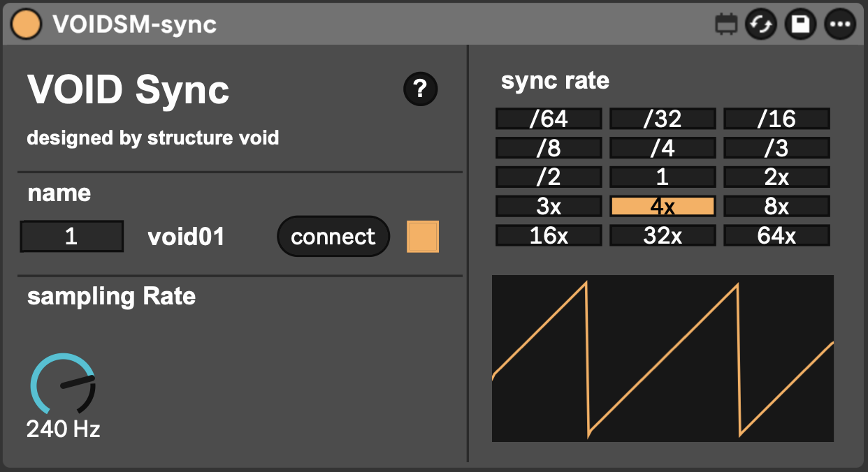
Task: Deselect the active 4x sync rate
Action: click(663, 205)
